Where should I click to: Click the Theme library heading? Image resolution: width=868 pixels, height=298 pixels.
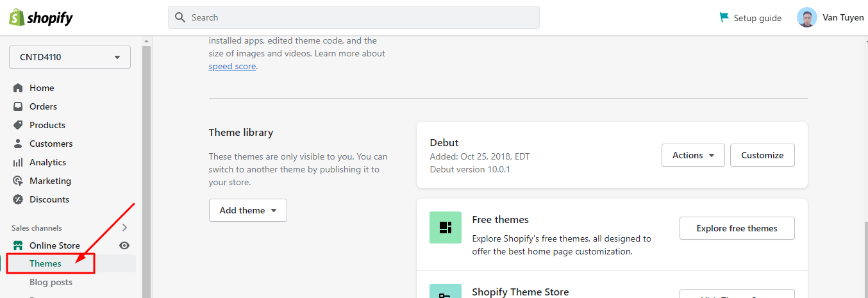pyautogui.click(x=241, y=133)
